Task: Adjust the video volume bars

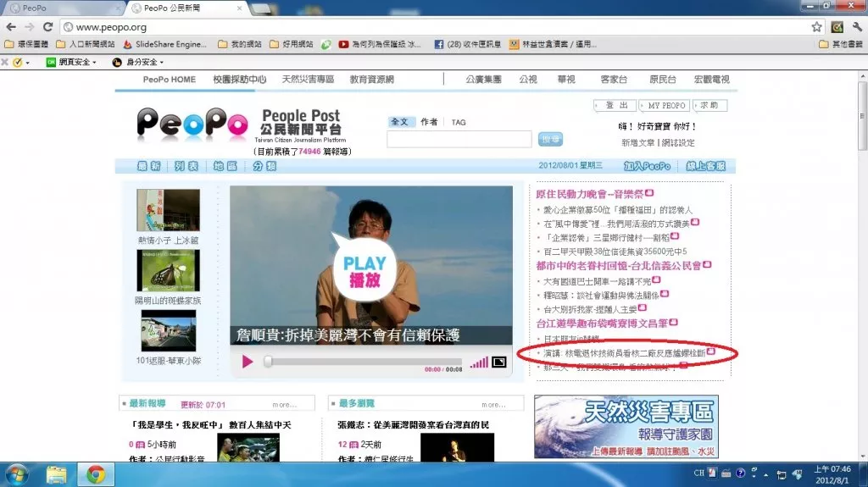Action: pyautogui.click(x=479, y=362)
